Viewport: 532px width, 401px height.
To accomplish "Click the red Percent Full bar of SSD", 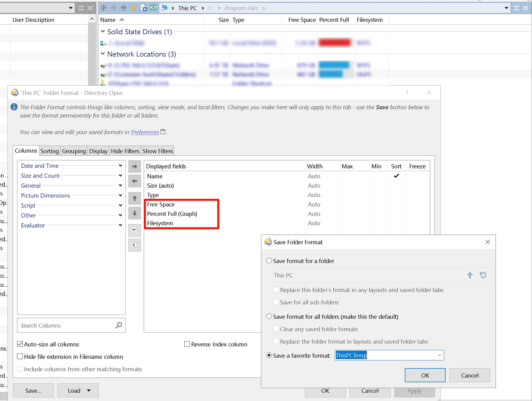I will (x=334, y=43).
